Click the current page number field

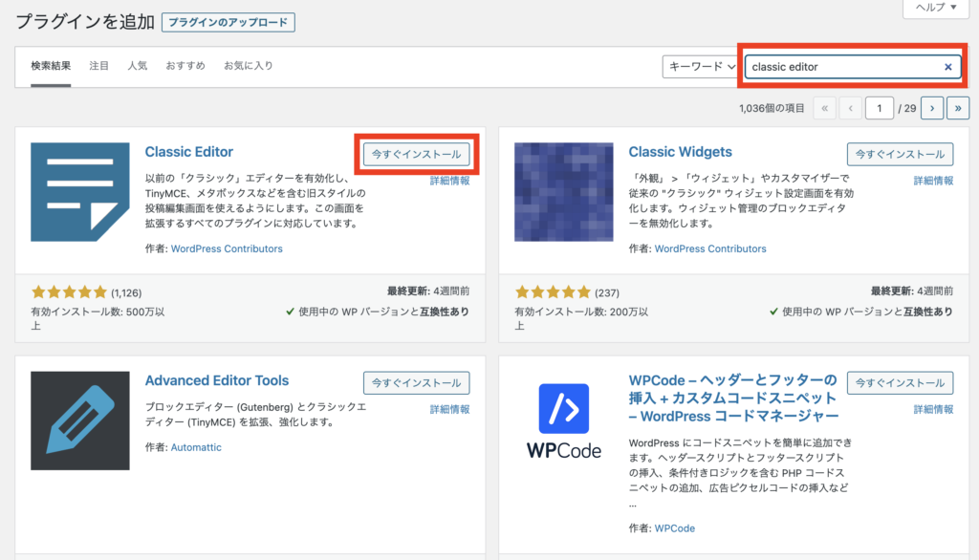pos(880,108)
